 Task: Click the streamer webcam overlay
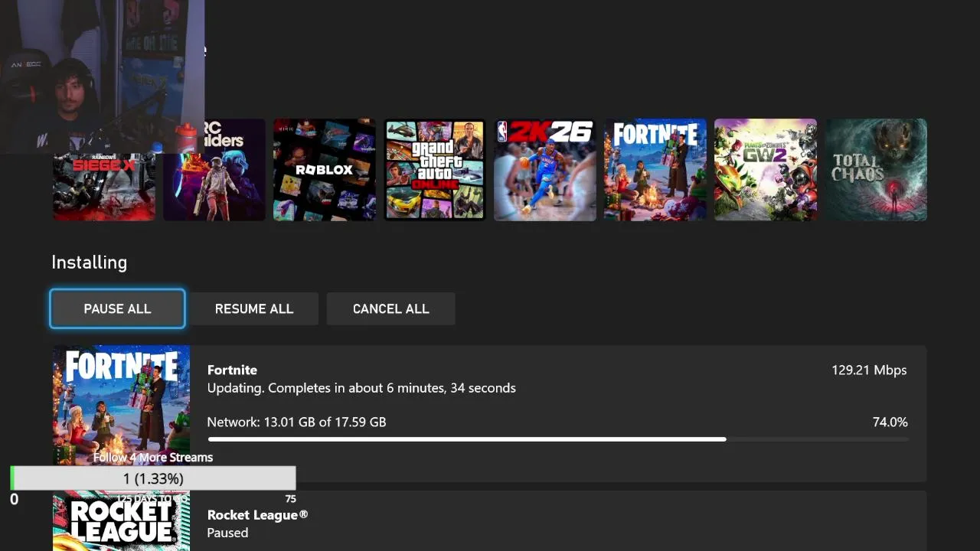102,77
